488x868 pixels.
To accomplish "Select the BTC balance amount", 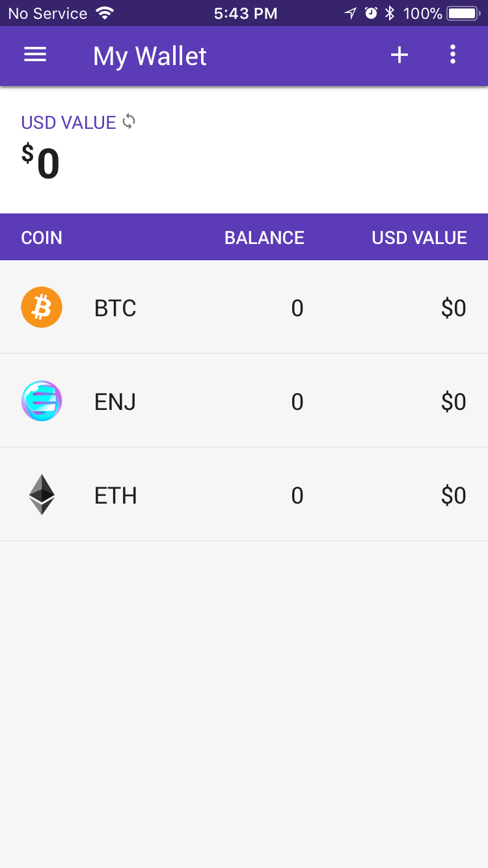I will pos(297,308).
